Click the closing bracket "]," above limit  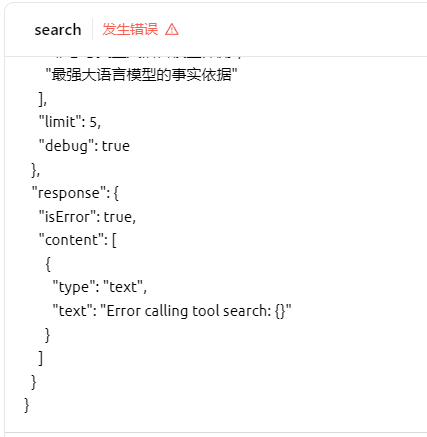[43, 99]
